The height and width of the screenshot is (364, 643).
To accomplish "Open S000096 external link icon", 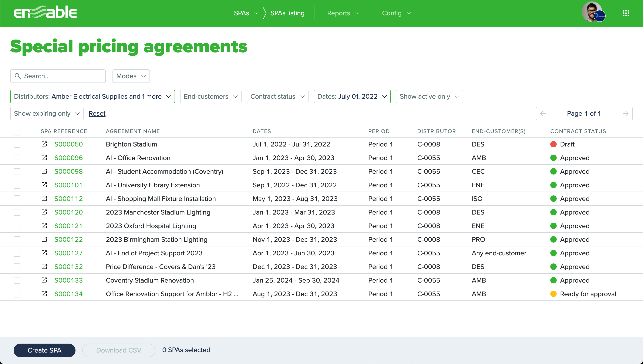I will click(44, 158).
